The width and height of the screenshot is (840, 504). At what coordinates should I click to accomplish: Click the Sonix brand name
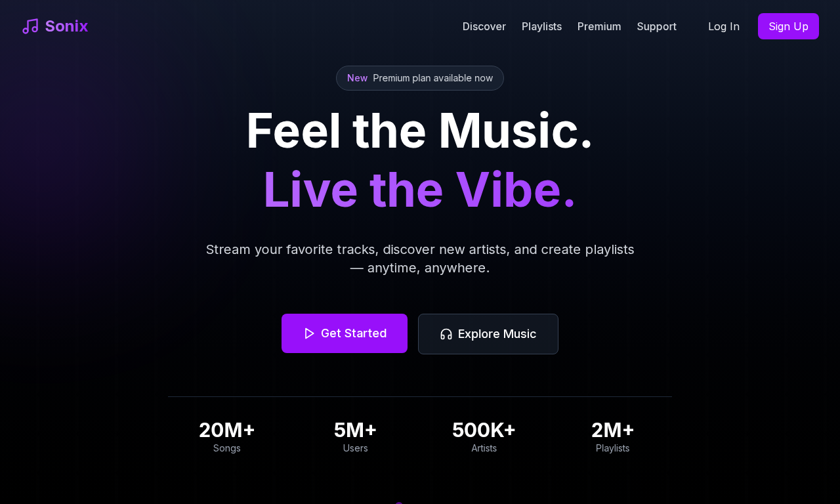(66, 26)
